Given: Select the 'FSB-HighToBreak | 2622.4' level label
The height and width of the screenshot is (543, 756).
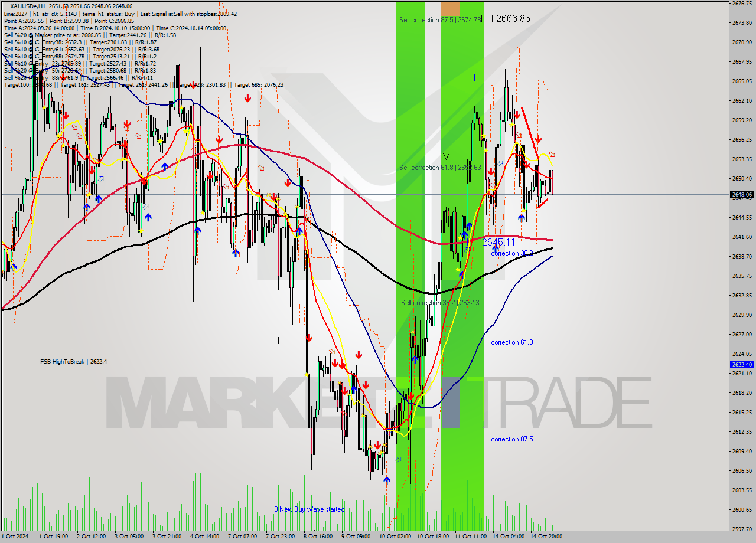Looking at the screenshot, I should [74, 361].
